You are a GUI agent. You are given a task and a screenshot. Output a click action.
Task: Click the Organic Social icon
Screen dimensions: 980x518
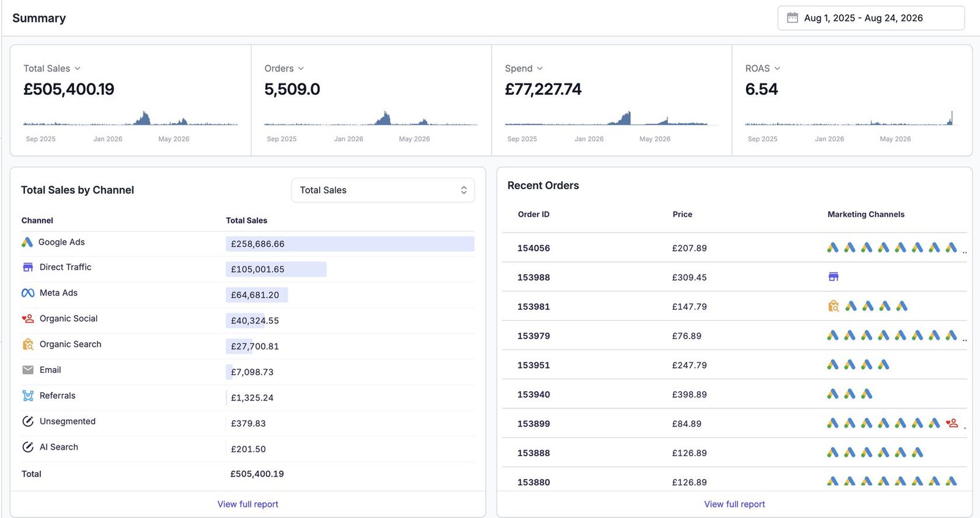[28, 319]
